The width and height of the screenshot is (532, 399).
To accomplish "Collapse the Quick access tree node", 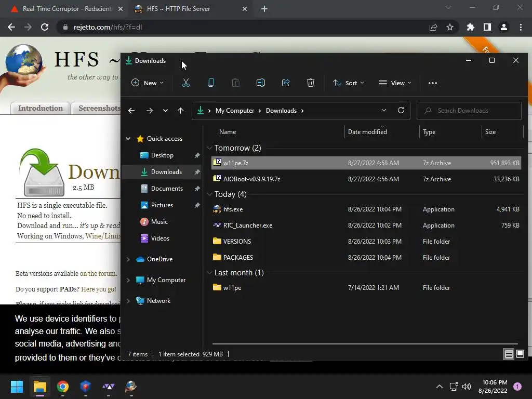I will pyautogui.click(x=128, y=138).
